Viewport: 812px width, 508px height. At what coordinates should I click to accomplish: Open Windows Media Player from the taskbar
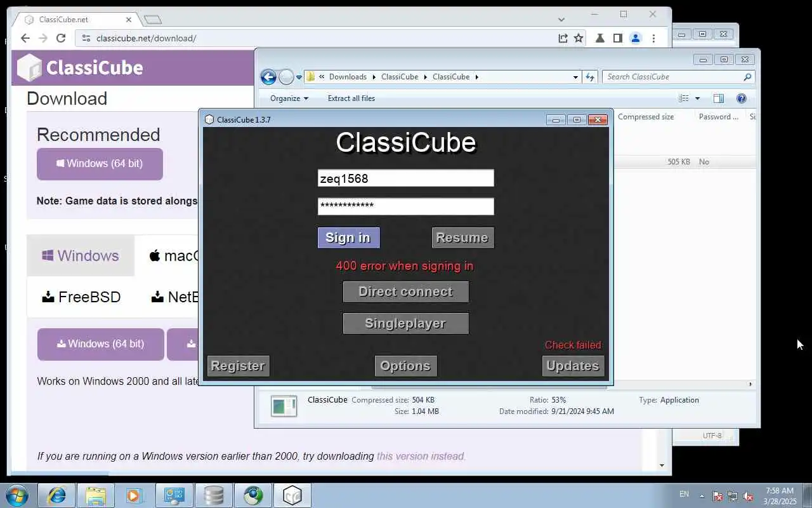tap(135, 495)
